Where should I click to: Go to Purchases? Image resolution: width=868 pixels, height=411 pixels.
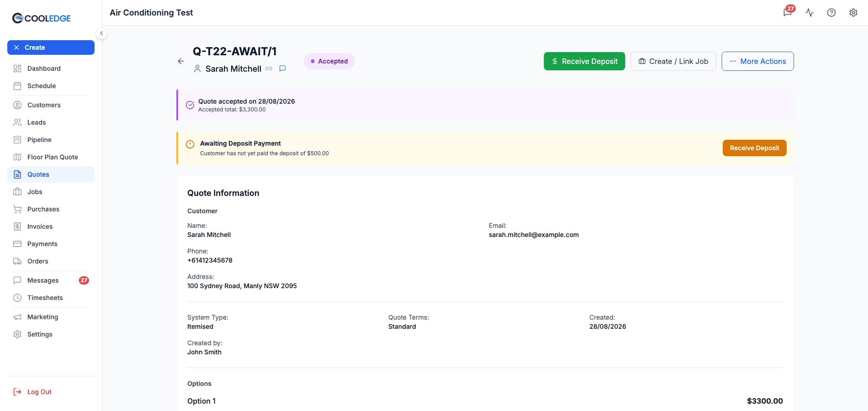click(x=51, y=209)
